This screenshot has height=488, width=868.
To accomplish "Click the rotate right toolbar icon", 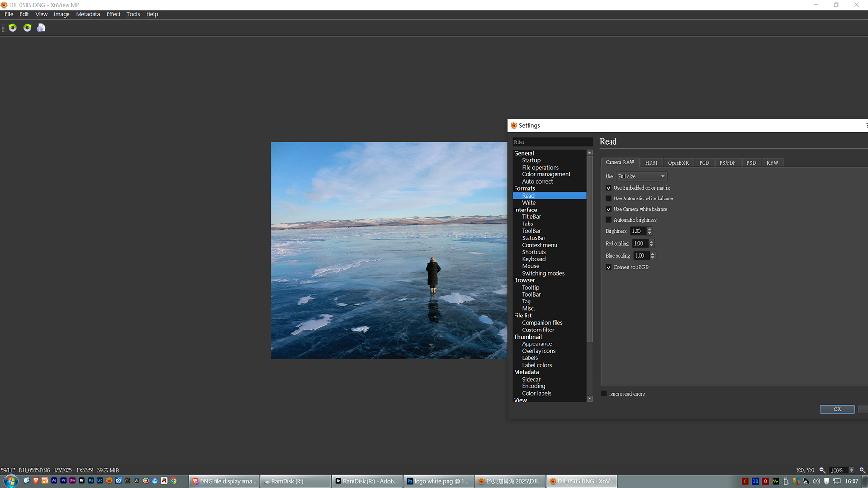I will coord(27,28).
